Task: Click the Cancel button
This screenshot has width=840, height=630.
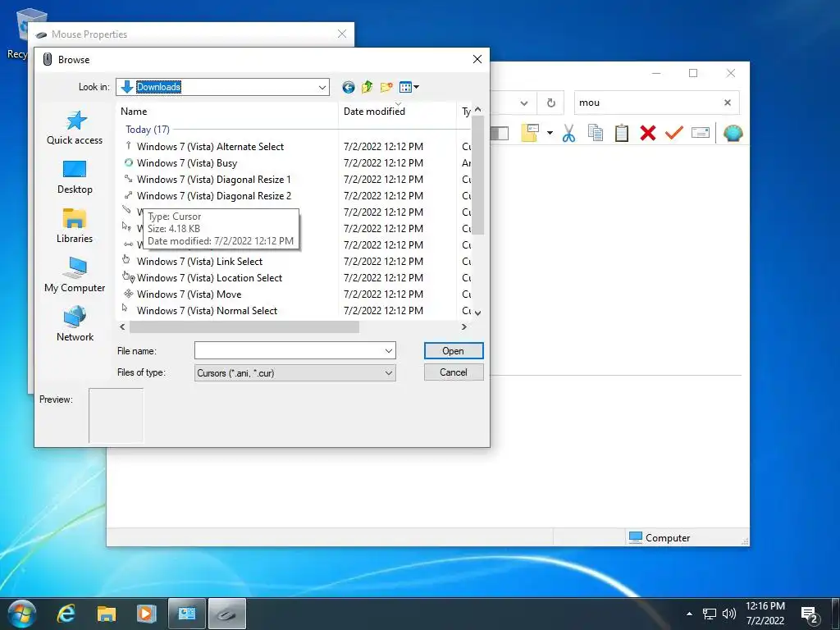Action: 453,372
